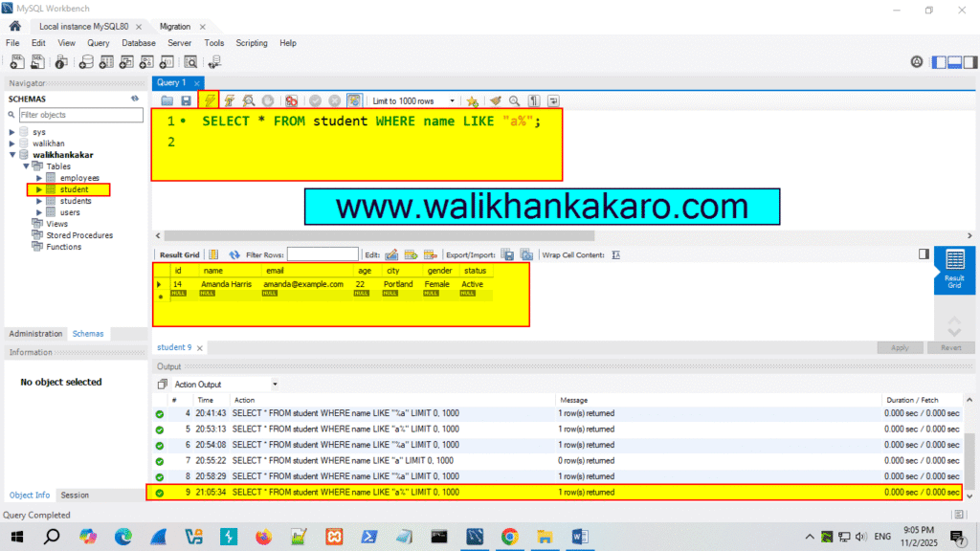This screenshot has width=980, height=551.
Task: Click the export recordset icon
Action: pyautogui.click(x=507, y=253)
